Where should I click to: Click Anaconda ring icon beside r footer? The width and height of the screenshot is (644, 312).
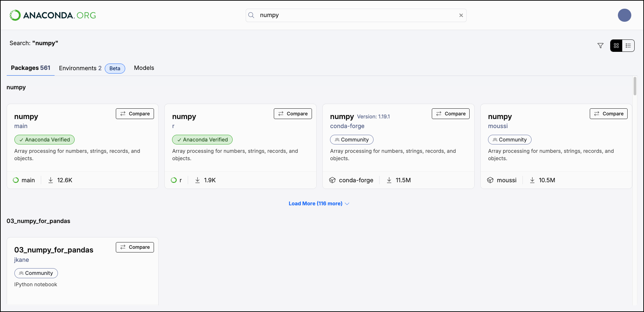[x=174, y=180]
